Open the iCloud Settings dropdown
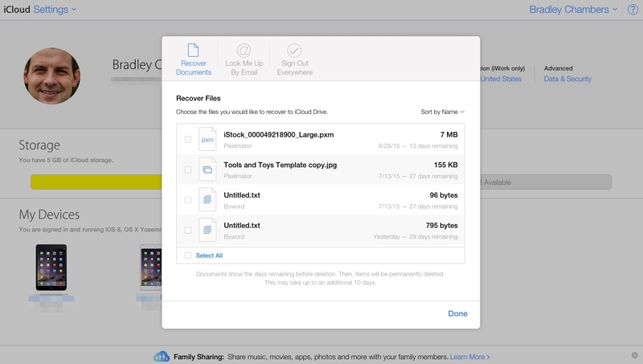 pos(55,10)
